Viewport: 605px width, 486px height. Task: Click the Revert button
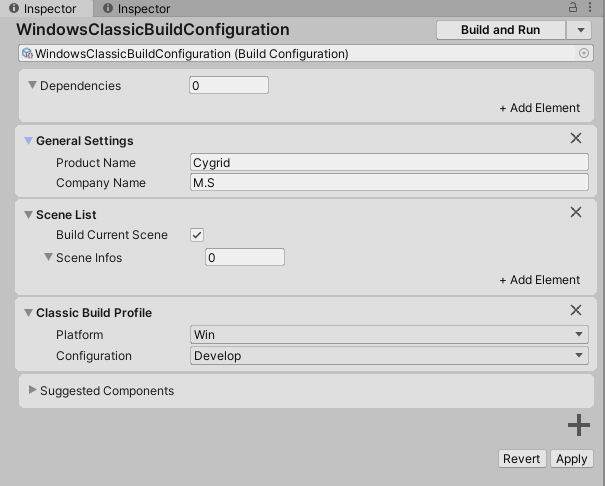coord(521,459)
